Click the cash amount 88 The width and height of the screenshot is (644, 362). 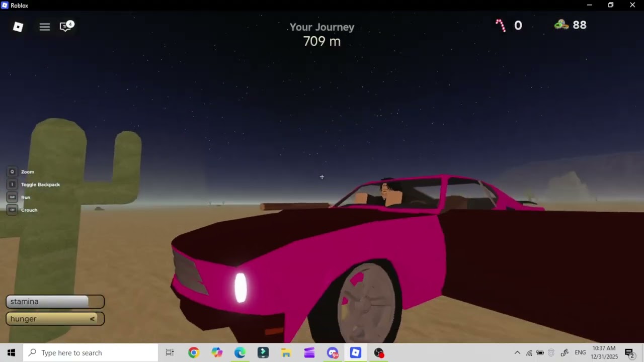pyautogui.click(x=580, y=25)
